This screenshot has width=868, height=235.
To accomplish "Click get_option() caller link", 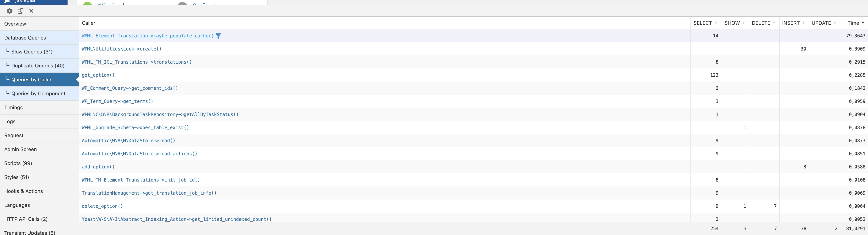I will [98, 75].
